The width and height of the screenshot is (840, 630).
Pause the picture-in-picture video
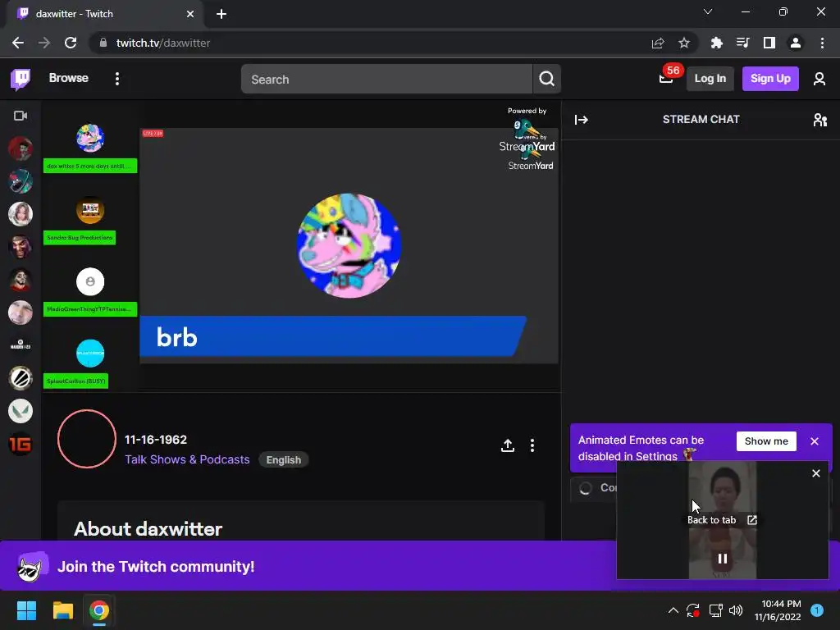(722, 559)
